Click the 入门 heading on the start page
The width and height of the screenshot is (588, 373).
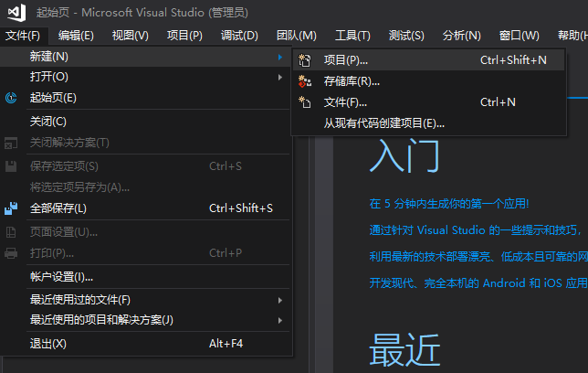point(404,156)
